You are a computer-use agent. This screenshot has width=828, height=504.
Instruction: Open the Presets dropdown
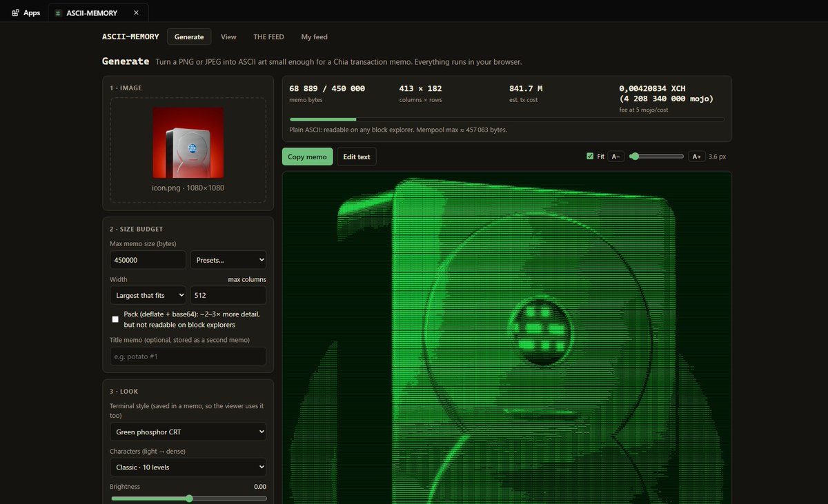coord(228,260)
